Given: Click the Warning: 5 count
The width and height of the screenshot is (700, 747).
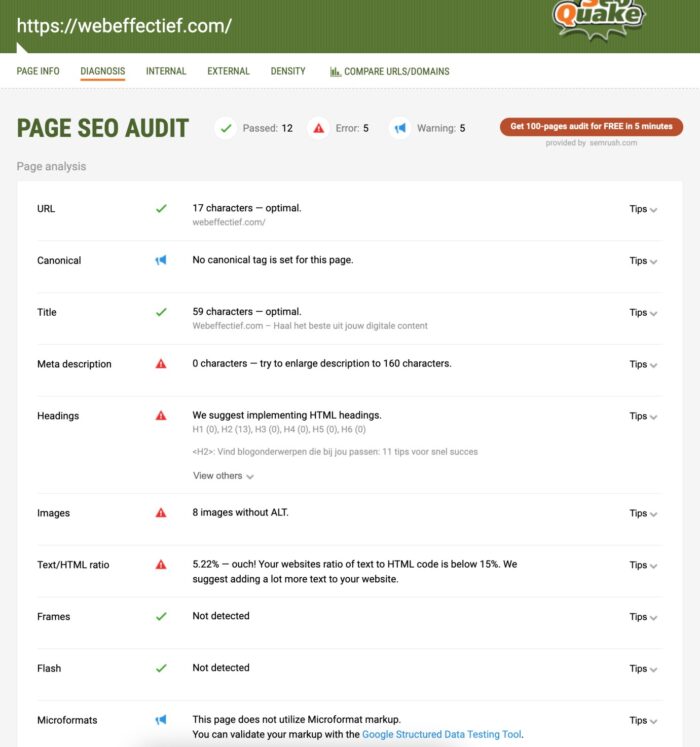Looking at the screenshot, I should tap(441, 128).
